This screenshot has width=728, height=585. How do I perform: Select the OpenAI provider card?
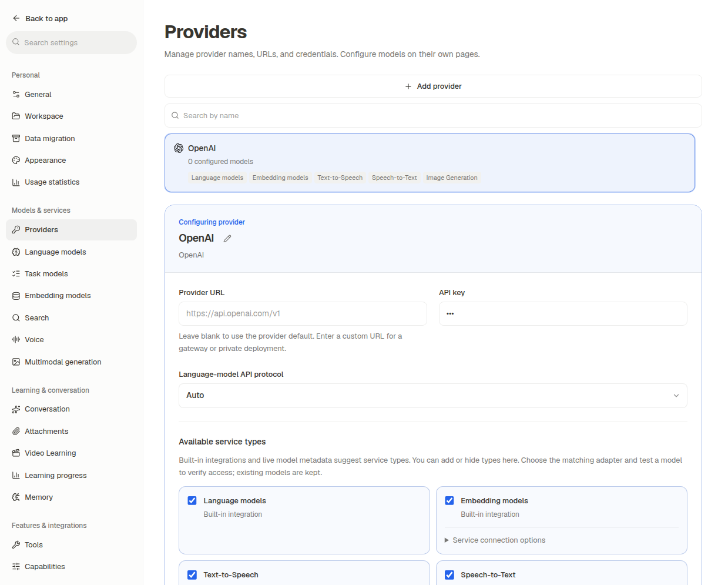point(430,163)
